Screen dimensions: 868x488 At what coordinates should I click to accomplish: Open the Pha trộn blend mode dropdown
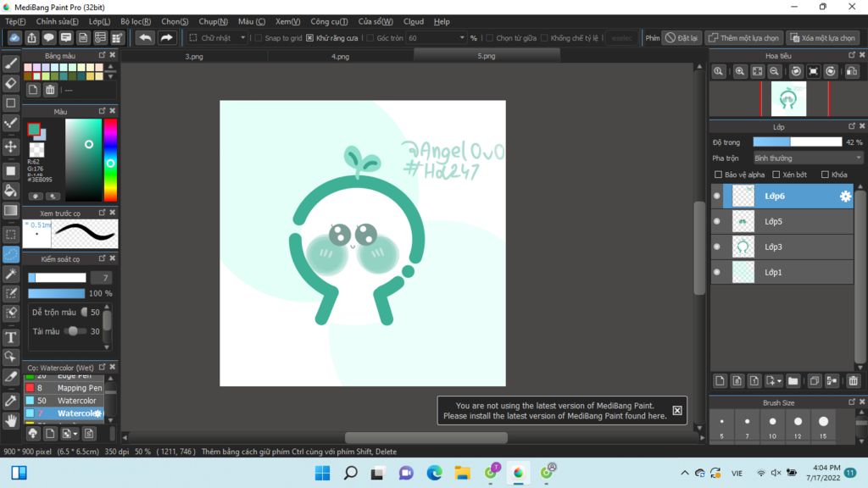(x=807, y=158)
